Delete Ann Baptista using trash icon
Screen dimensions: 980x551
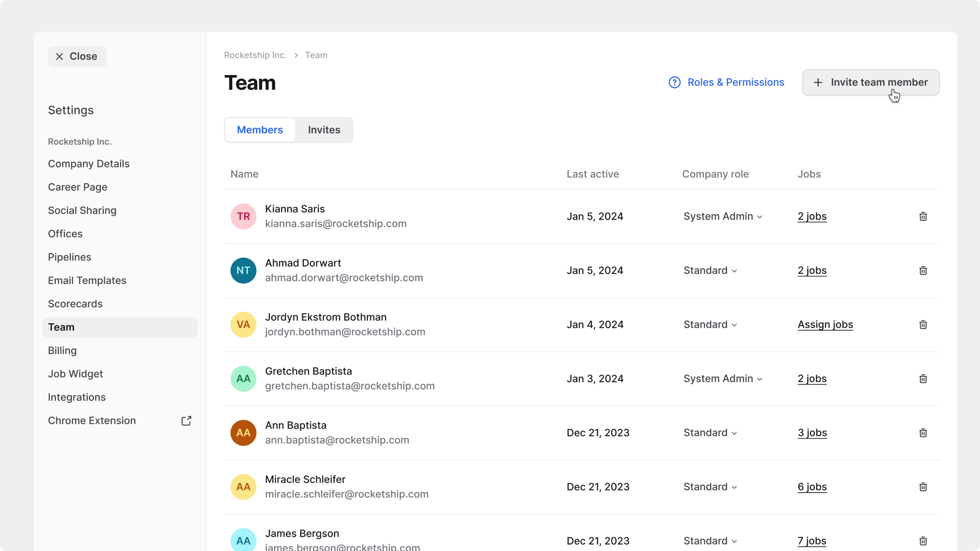click(x=923, y=433)
